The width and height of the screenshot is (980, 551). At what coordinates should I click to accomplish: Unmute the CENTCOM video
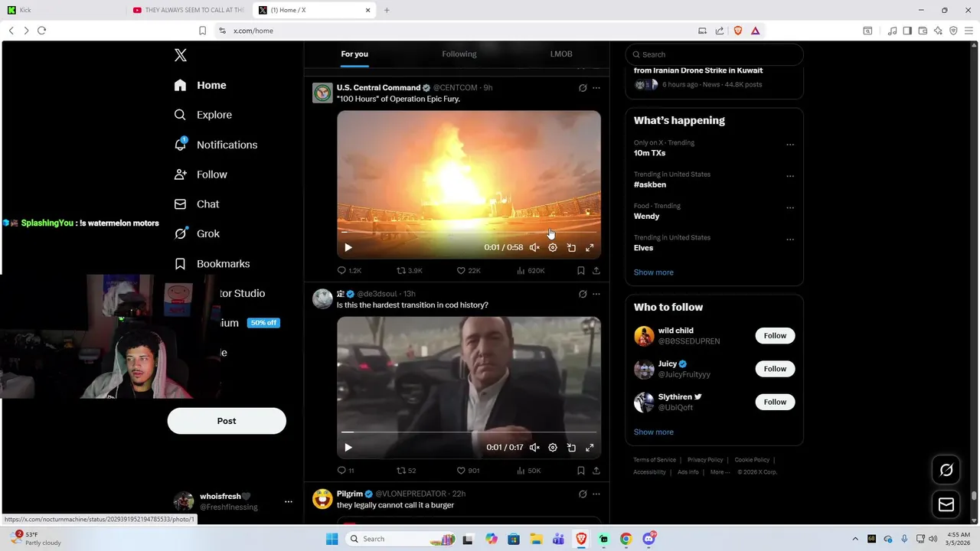click(x=534, y=247)
